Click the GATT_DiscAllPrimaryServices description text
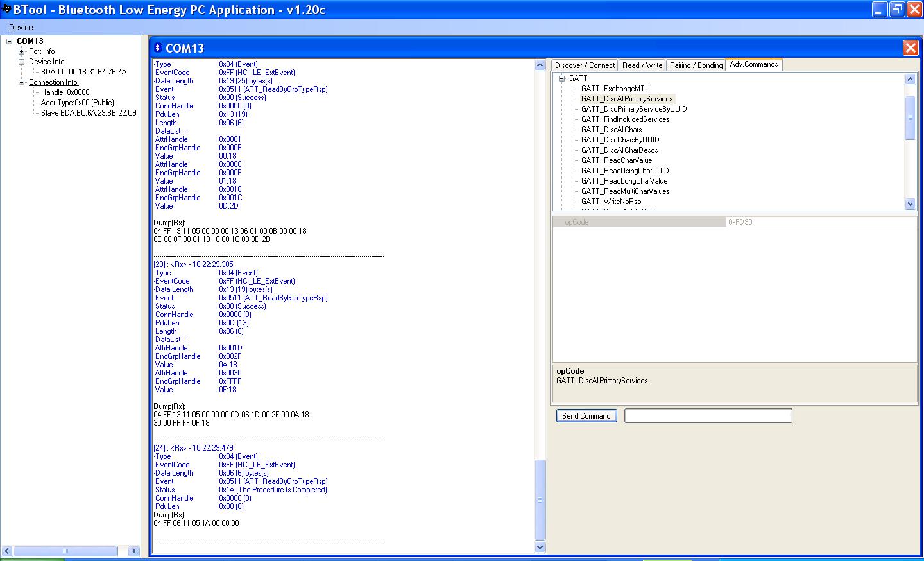Screen dimensions: 924x561 [x=602, y=381]
